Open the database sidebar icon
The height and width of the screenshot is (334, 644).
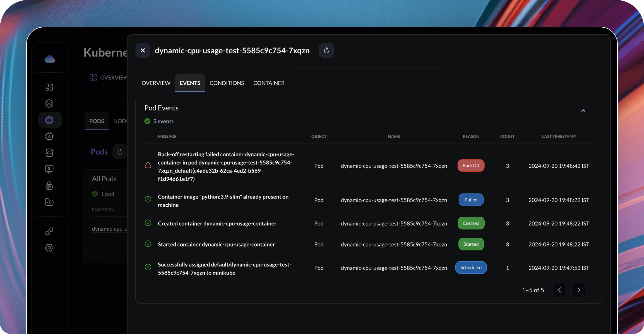(x=49, y=153)
